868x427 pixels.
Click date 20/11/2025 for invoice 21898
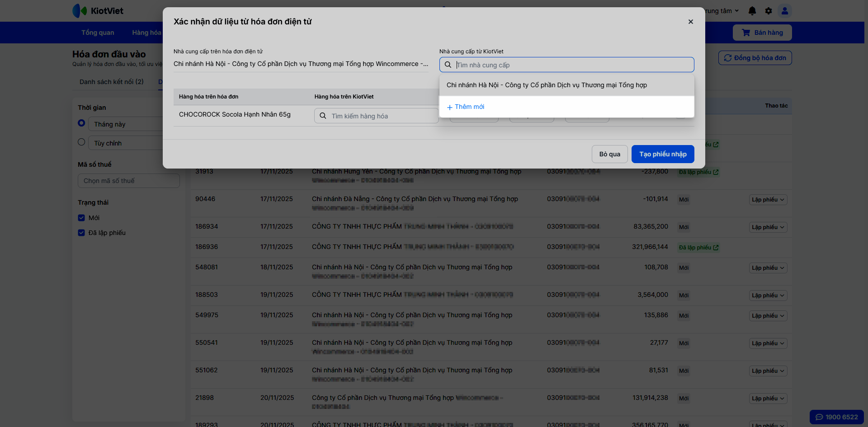[277, 398]
